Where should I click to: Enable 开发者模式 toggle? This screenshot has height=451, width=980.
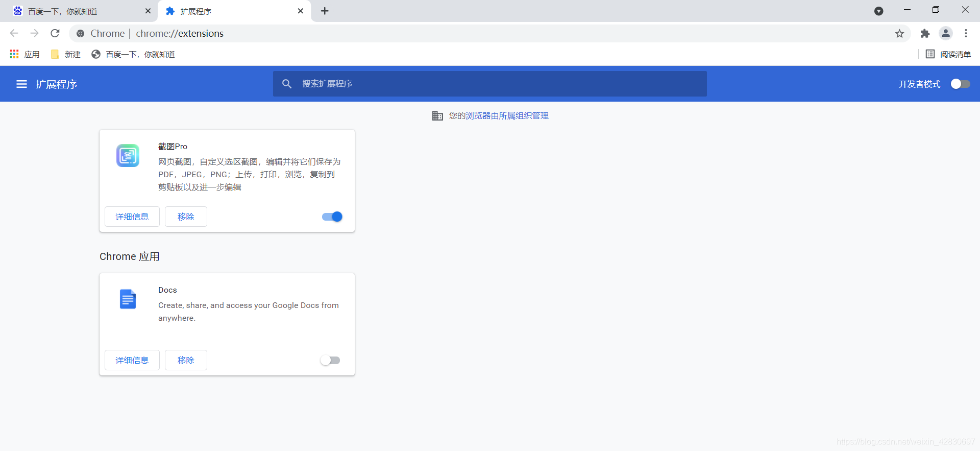click(960, 84)
